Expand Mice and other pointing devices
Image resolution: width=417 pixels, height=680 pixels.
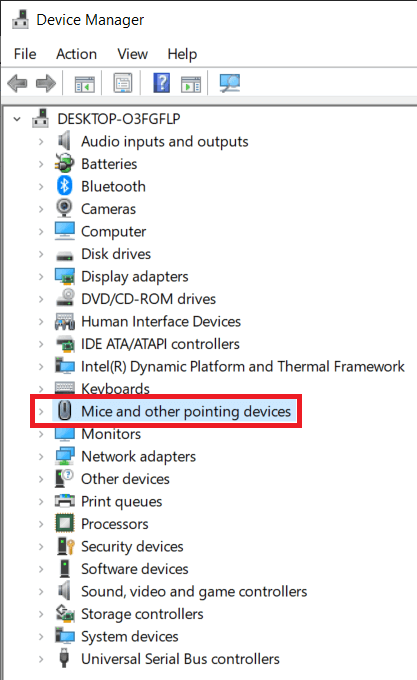[x=41, y=411]
